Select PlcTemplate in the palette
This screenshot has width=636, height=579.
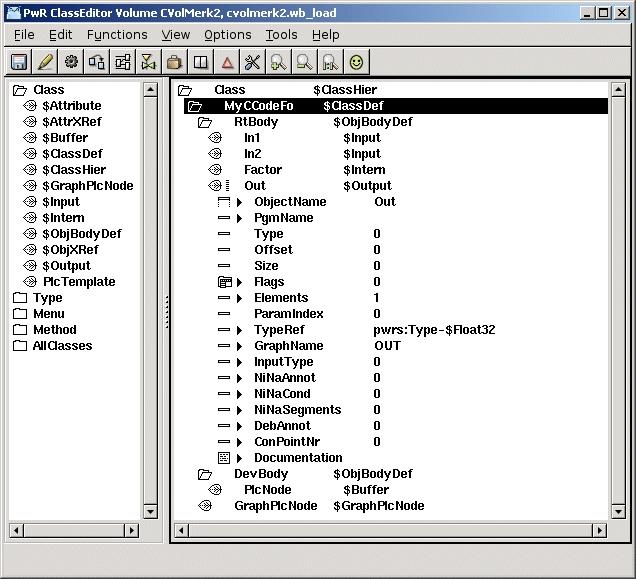tap(79, 282)
